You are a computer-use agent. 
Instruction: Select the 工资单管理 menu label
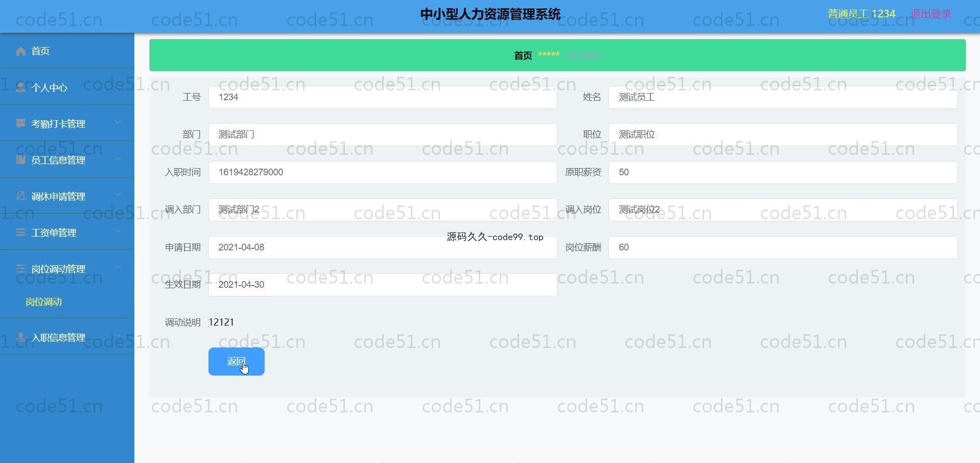click(x=54, y=233)
